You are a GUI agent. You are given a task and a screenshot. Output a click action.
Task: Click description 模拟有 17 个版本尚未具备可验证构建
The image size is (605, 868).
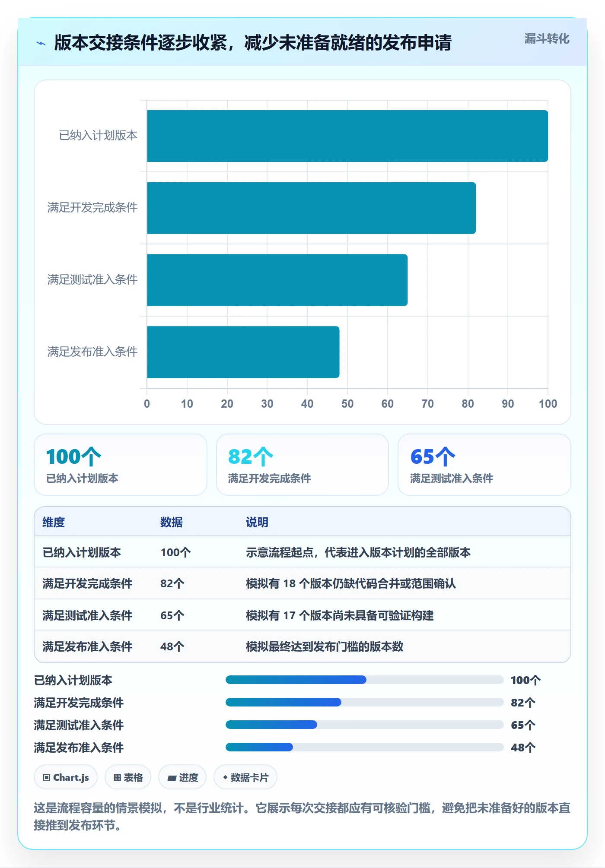pyautogui.click(x=340, y=615)
